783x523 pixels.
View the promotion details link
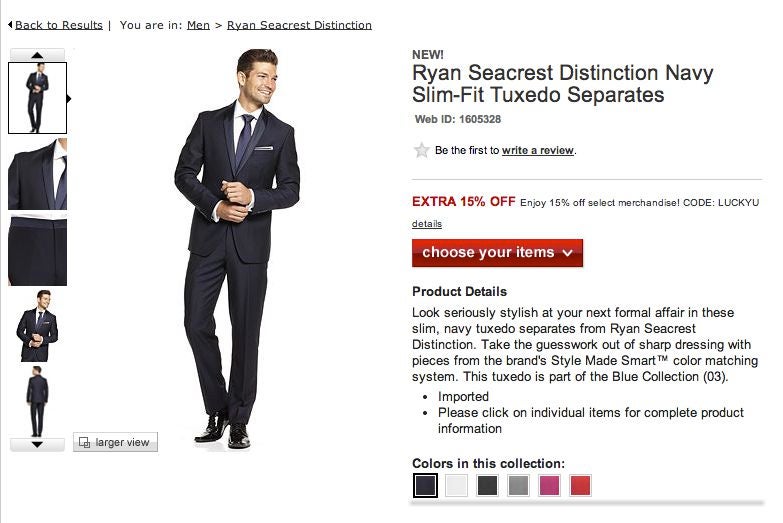(427, 224)
